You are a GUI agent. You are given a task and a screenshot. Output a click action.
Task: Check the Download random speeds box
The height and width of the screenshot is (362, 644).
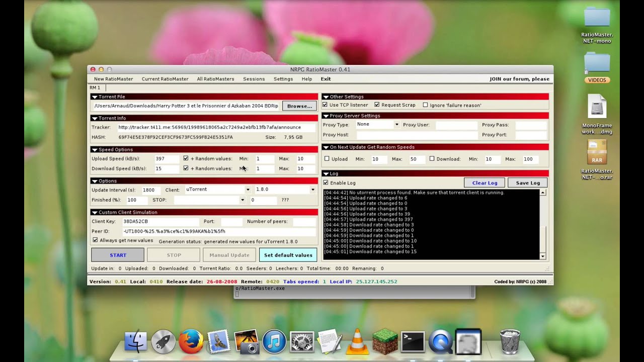432,159
